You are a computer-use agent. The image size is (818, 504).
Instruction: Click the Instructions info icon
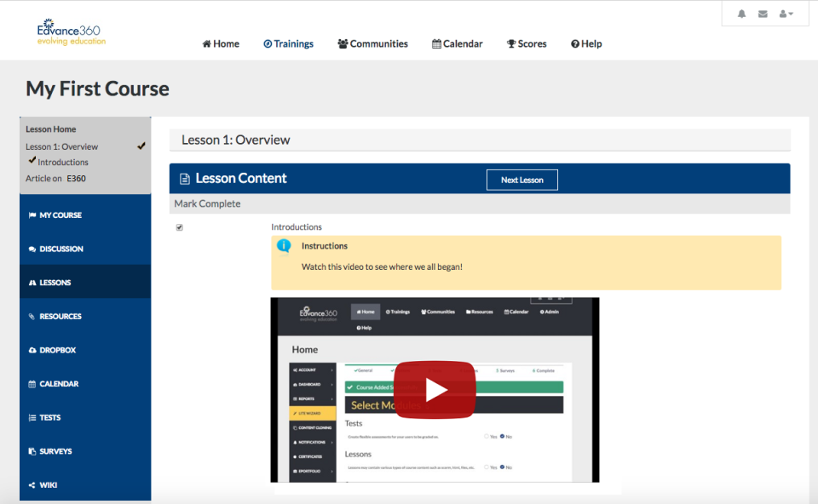click(x=284, y=245)
